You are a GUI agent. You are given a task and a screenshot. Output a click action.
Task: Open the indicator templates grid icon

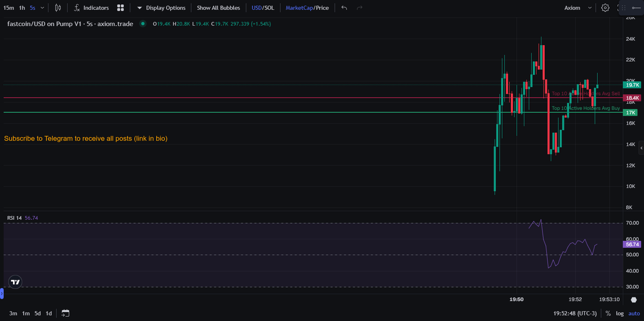121,8
